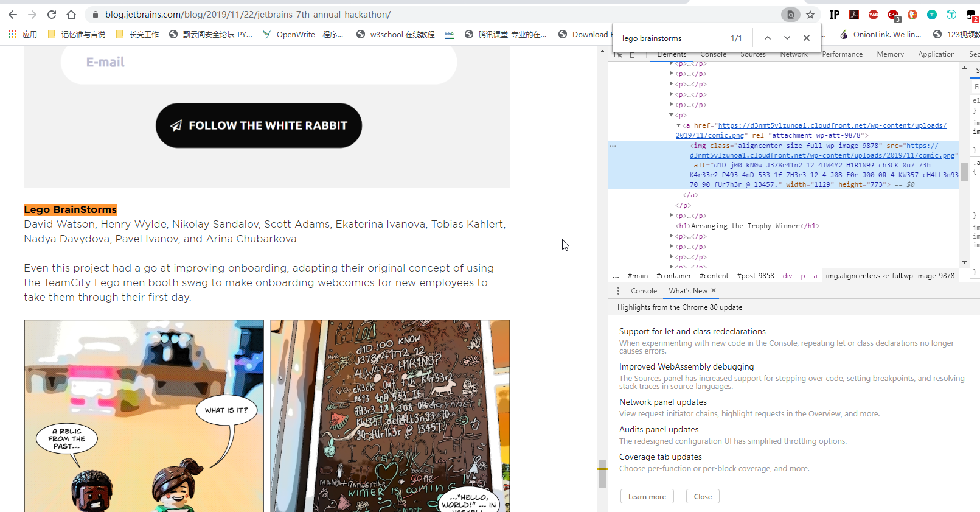Close the find-in-page bar

[x=807, y=38]
